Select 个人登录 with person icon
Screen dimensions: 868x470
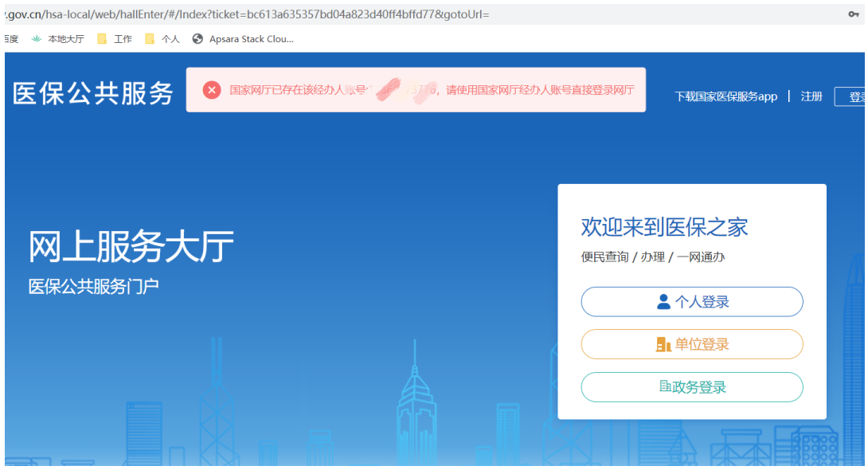click(692, 302)
